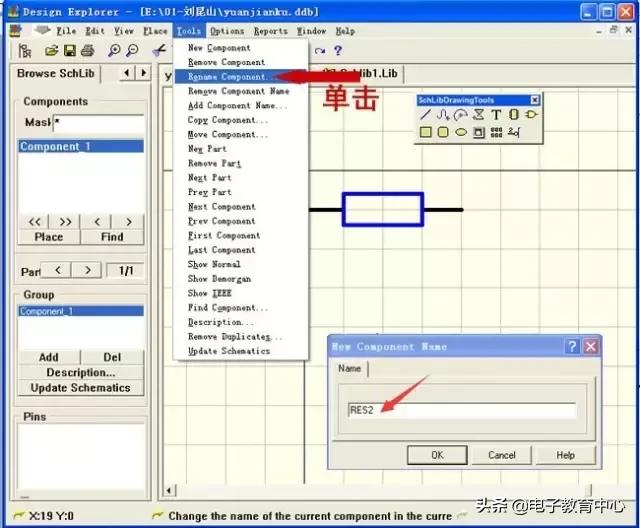Go to next part arrow
This screenshot has width=640, height=528.
87,270
